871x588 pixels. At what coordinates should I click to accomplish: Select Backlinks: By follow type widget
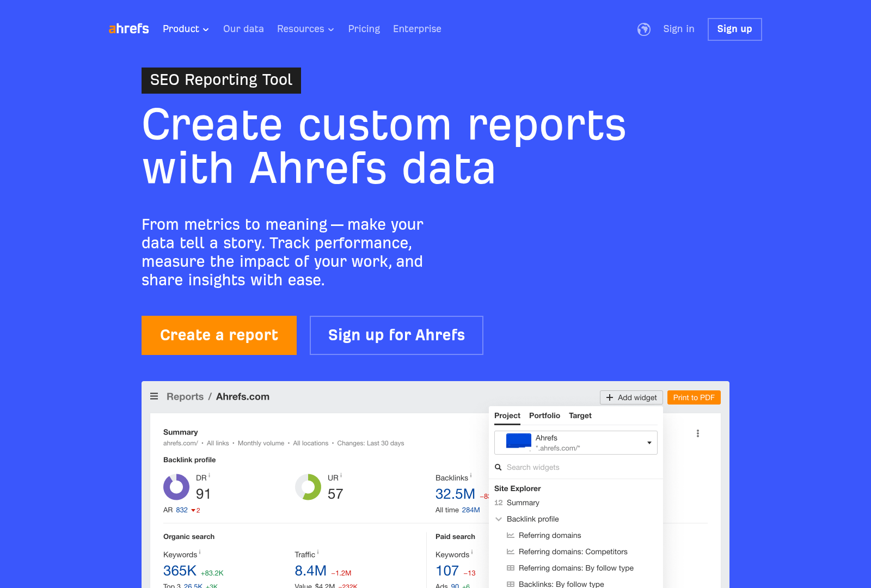pos(561,584)
